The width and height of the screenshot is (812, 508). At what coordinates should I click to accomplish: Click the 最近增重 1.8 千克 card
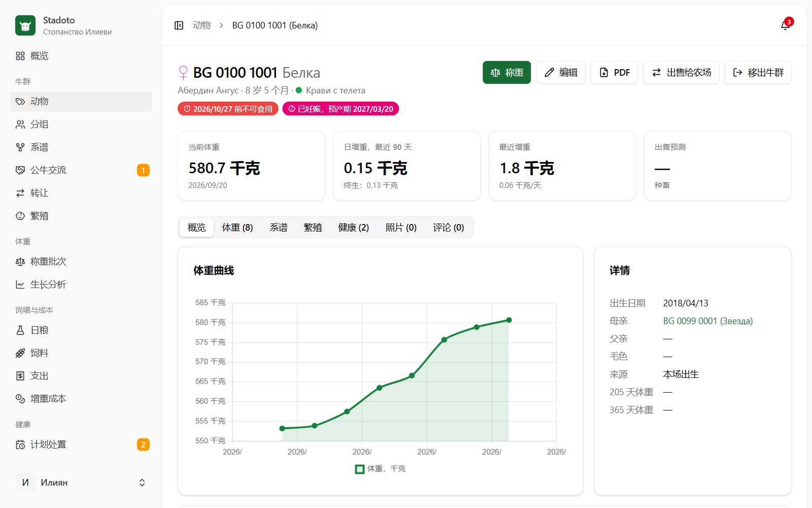pos(562,166)
